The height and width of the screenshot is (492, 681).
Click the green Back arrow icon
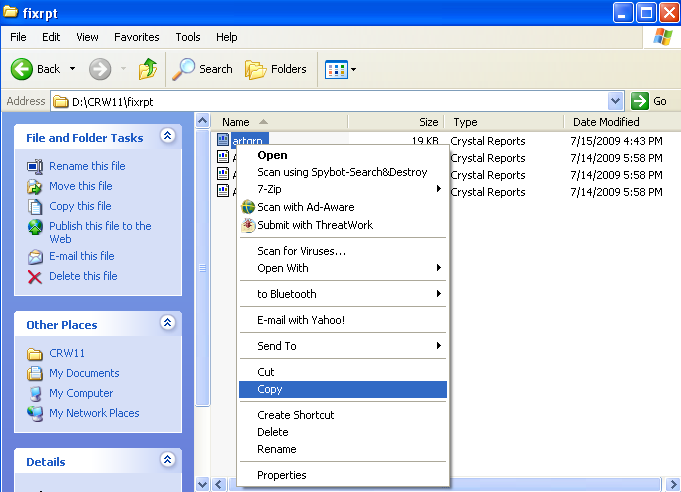click(22, 69)
